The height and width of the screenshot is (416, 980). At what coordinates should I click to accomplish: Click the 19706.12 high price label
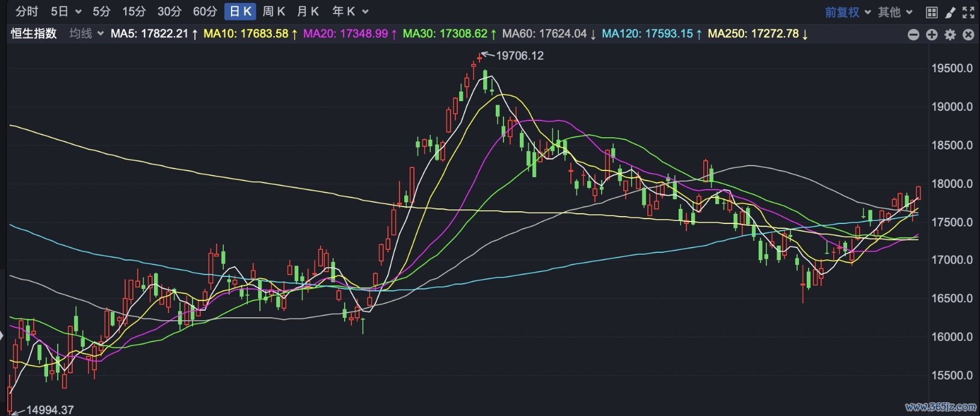[520, 56]
